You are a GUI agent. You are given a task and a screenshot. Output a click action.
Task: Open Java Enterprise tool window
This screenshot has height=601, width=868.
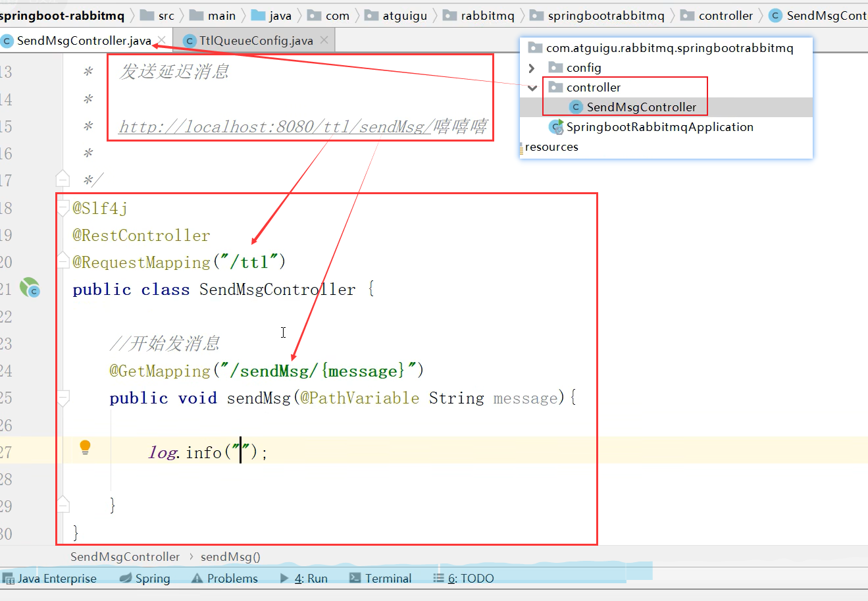point(49,579)
